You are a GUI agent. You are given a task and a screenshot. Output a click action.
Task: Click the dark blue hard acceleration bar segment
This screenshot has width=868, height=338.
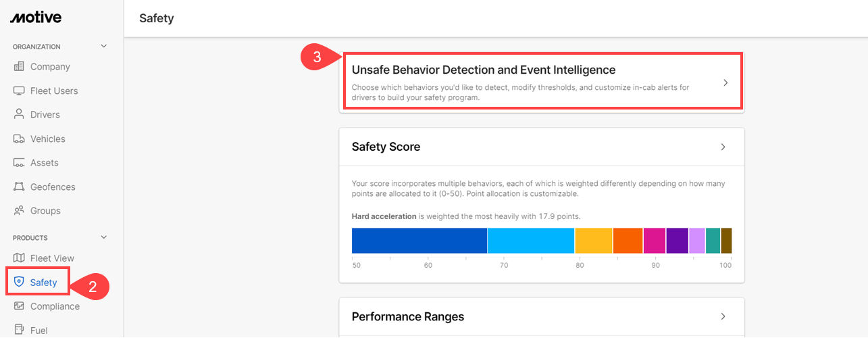pyautogui.click(x=419, y=241)
